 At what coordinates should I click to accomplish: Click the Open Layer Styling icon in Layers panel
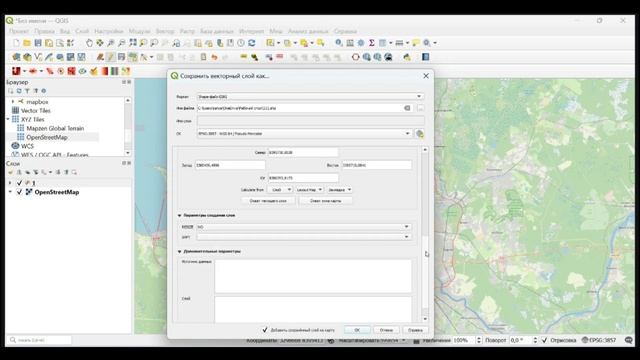tap(11, 172)
